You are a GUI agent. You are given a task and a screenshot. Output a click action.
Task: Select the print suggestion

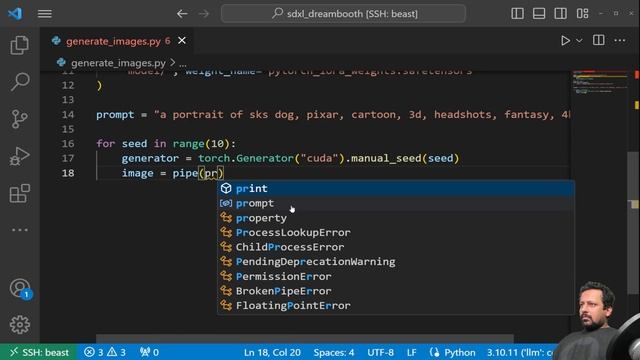tap(396, 189)
